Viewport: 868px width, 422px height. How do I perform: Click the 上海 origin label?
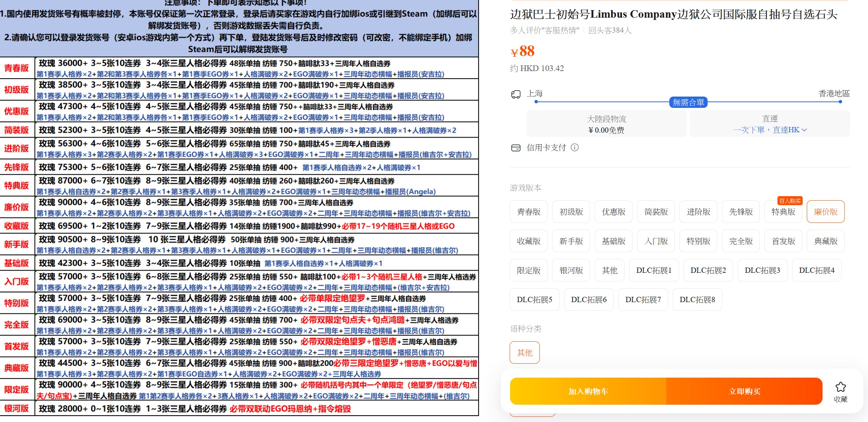pyautogui.click(x=535, y=94)
